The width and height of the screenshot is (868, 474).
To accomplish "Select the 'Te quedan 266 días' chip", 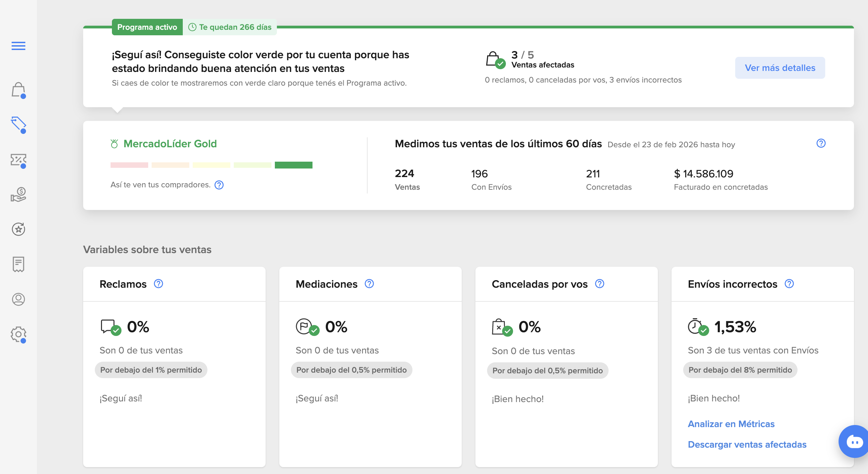I will pos(230,27).
